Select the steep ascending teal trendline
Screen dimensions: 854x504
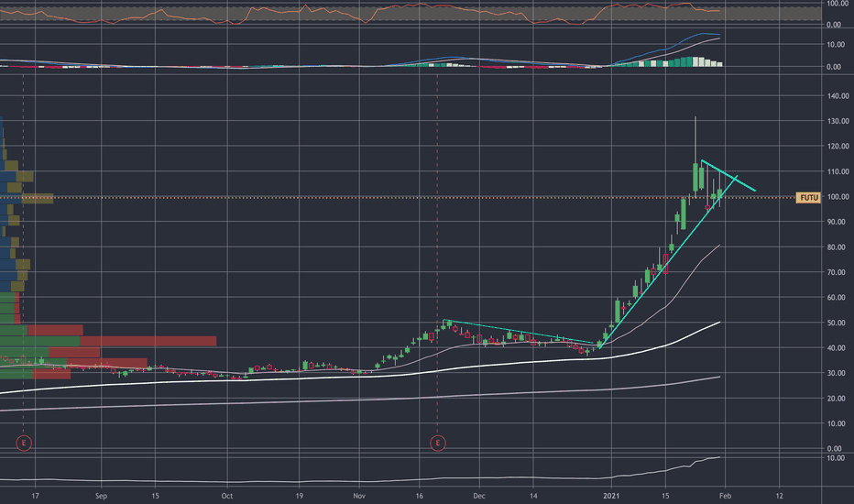668,262
